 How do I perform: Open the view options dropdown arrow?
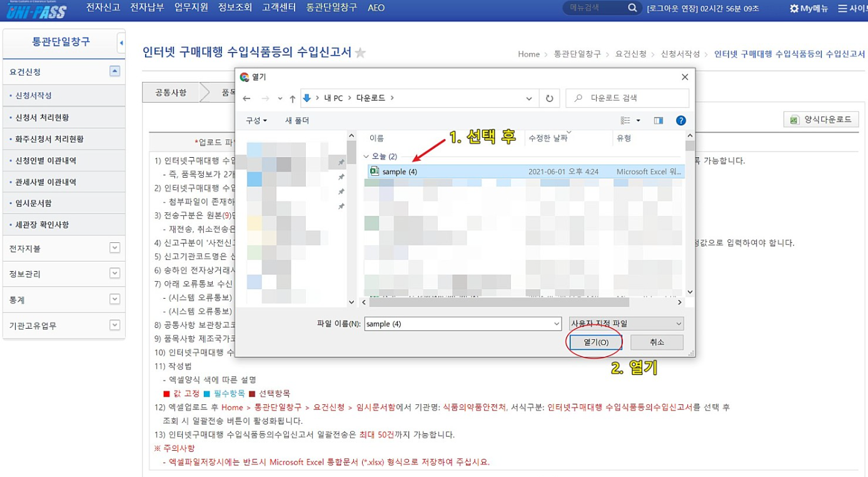(638, 120)
